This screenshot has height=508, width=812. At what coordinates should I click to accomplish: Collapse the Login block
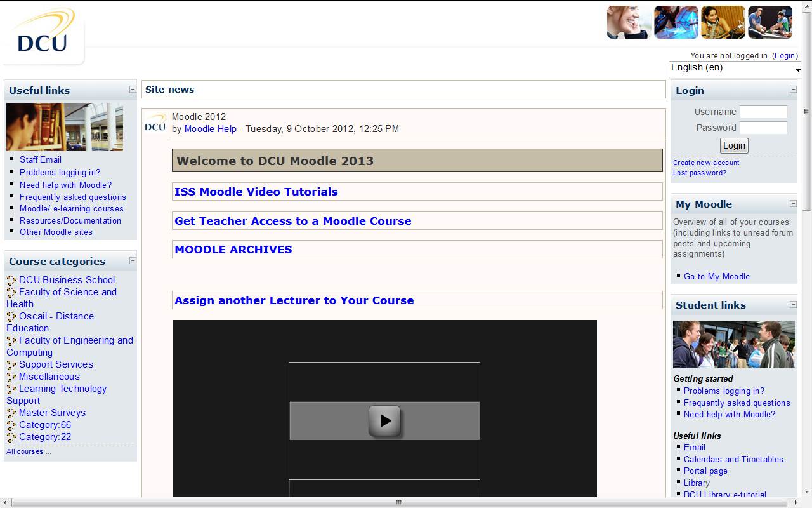[x=793, y=90]
